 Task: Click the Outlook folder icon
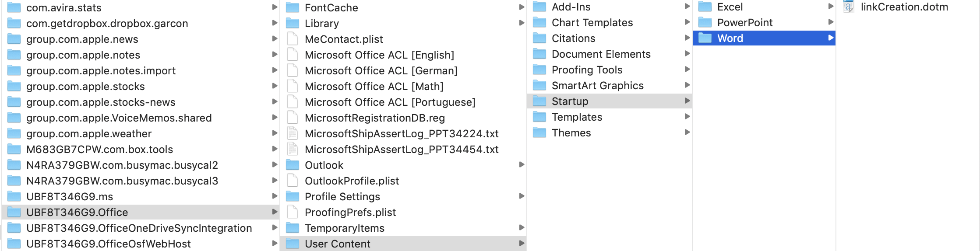(293, 165)
